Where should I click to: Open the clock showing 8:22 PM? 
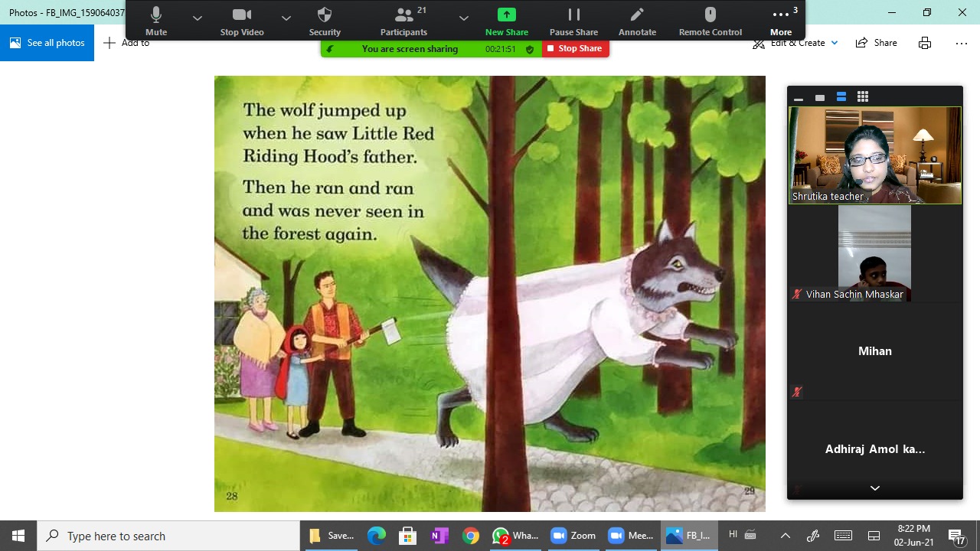[913, 536]
